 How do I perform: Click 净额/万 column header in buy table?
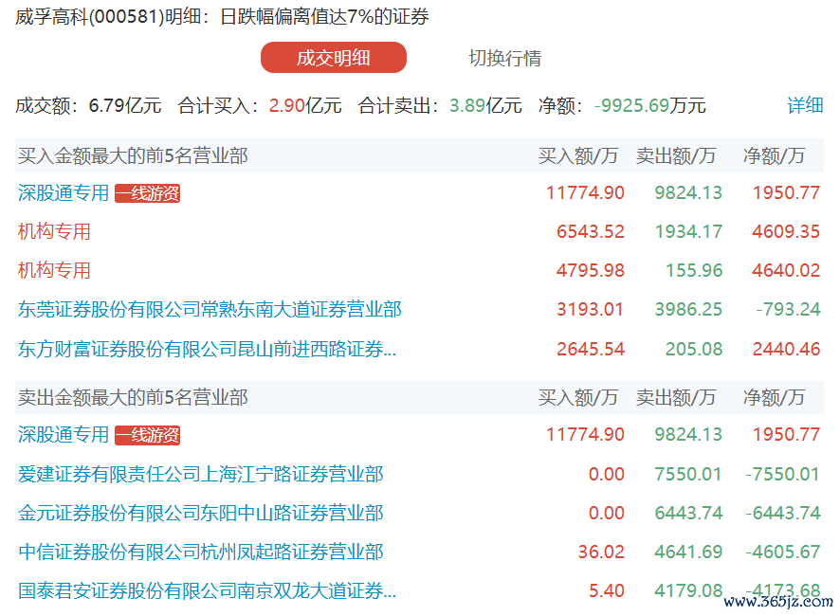[774, 155]
